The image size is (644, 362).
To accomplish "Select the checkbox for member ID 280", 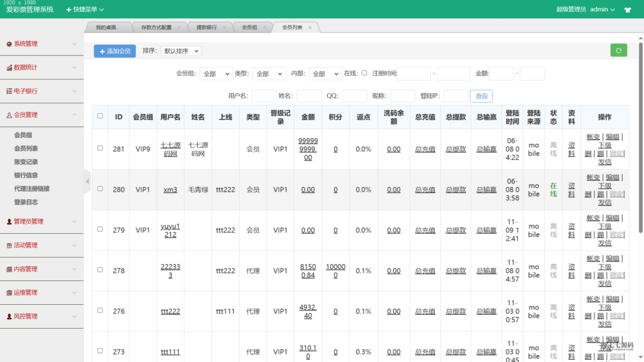I will pyautogui.click(x=100, y=189).
